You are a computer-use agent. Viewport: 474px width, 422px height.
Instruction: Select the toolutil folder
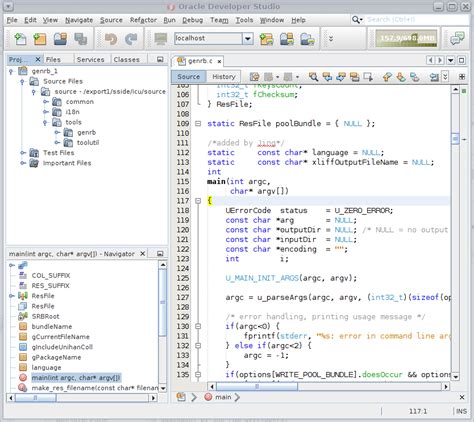point(88,143)
